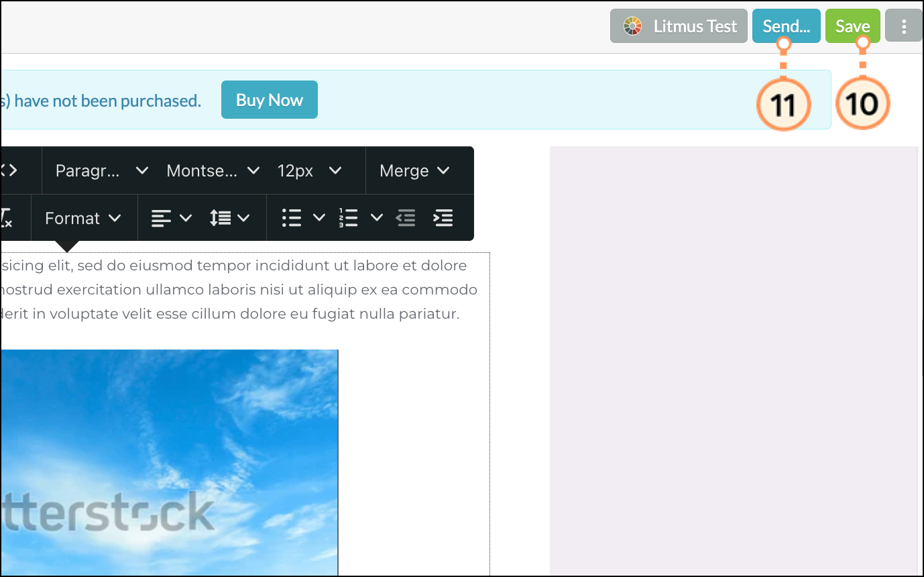Click the "have not been purchased." notice text
Screen dimensions: 924x577
tap(107, 101)
